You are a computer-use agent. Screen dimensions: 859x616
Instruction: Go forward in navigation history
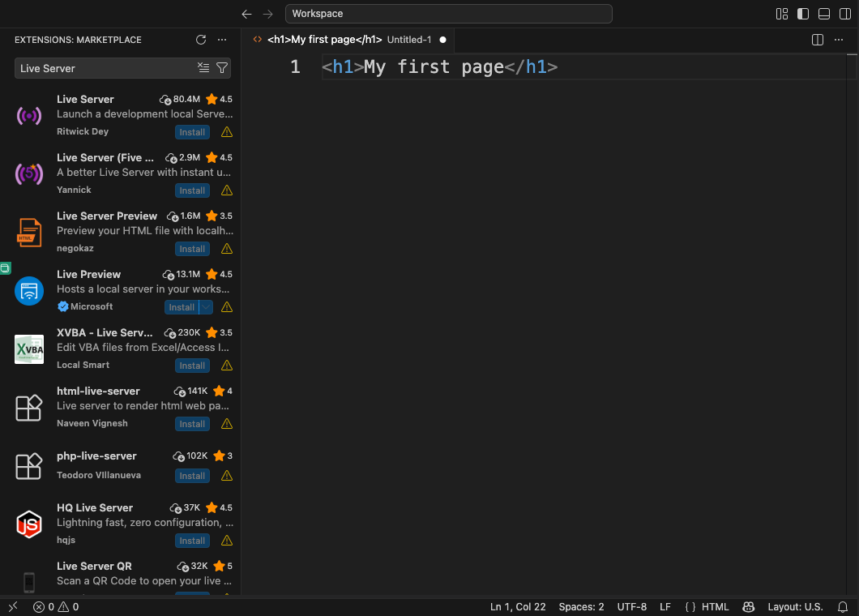(x=268, y=14)
